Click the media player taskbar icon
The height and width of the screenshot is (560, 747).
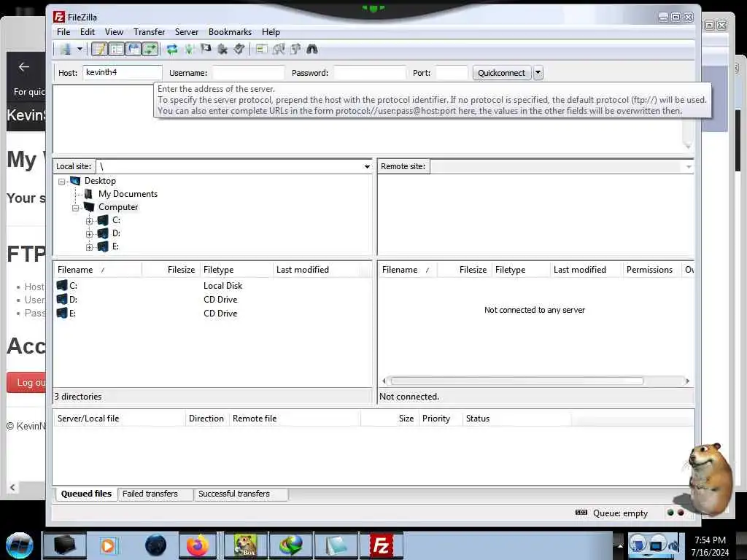pos(108,545)
